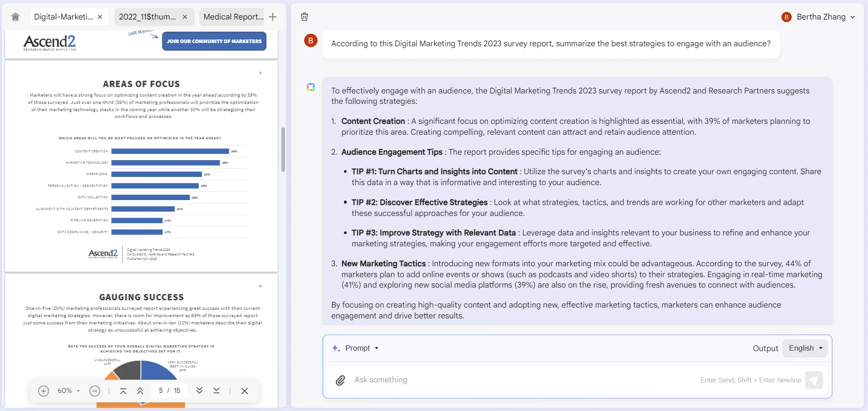Click the GAUGING SUCCESS heading
Screen dimensions: 868x411
tap(141, 297)
